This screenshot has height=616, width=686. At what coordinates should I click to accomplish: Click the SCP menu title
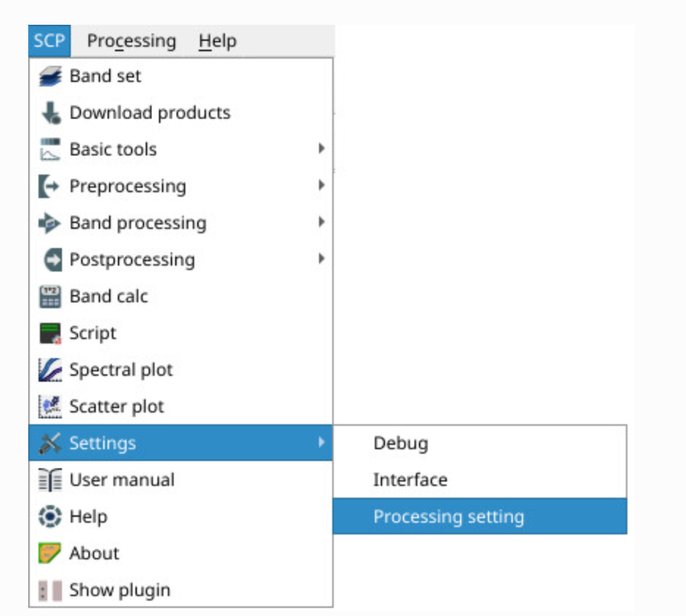pyautogui.click(x=50, y=42)
